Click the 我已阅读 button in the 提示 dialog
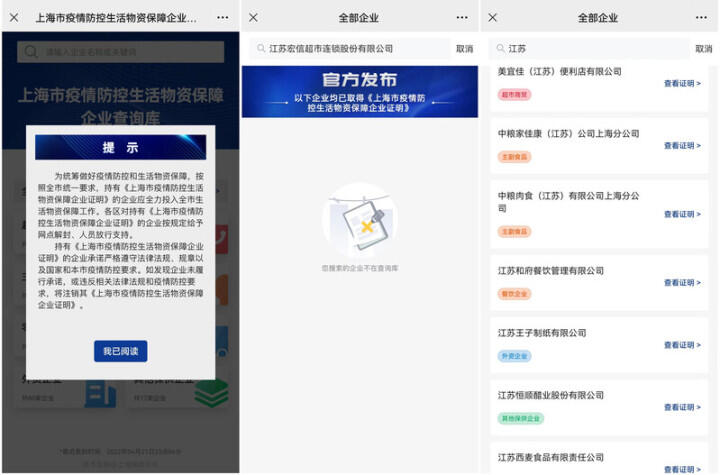Viewport: 720px width, 475px height. pos(121,351)
